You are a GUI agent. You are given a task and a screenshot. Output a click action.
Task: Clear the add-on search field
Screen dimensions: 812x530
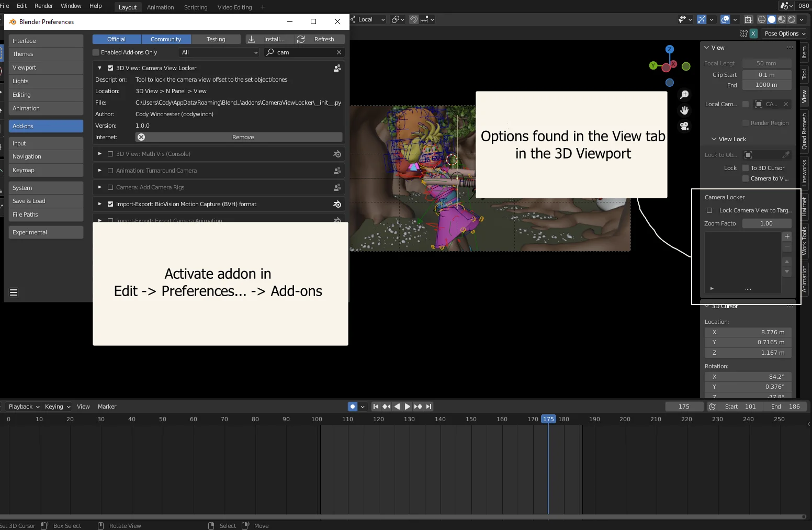(339, 52)
